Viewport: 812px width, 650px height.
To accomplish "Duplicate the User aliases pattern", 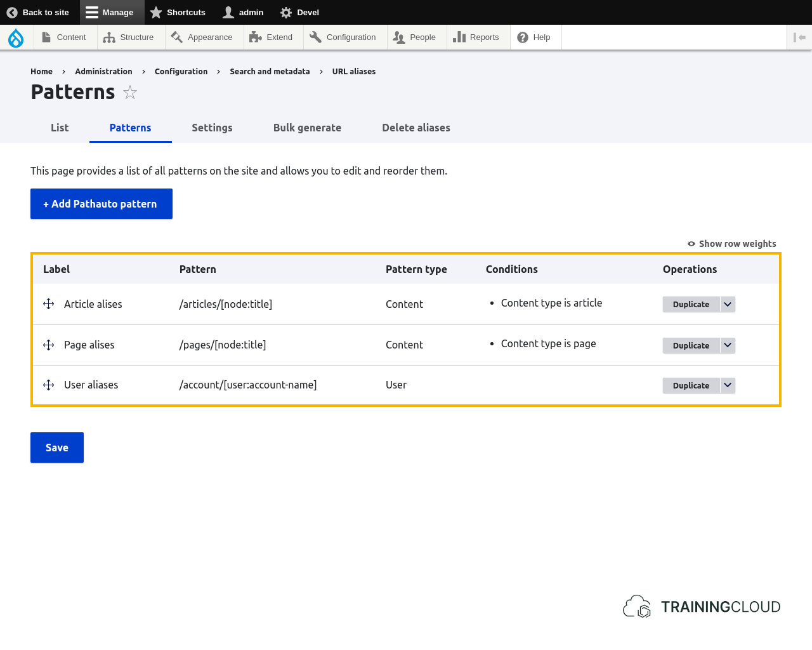I will [x=691, y=385].
